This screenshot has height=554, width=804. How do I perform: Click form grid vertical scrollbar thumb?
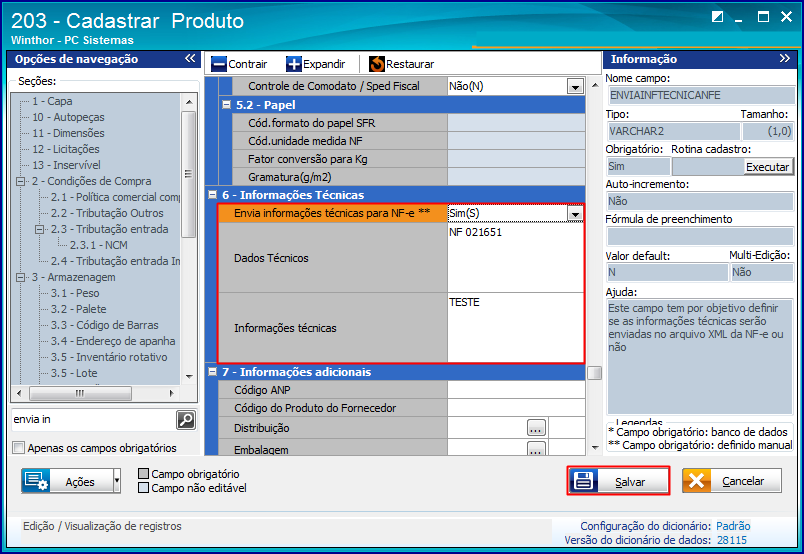click(x=594, y=373)
